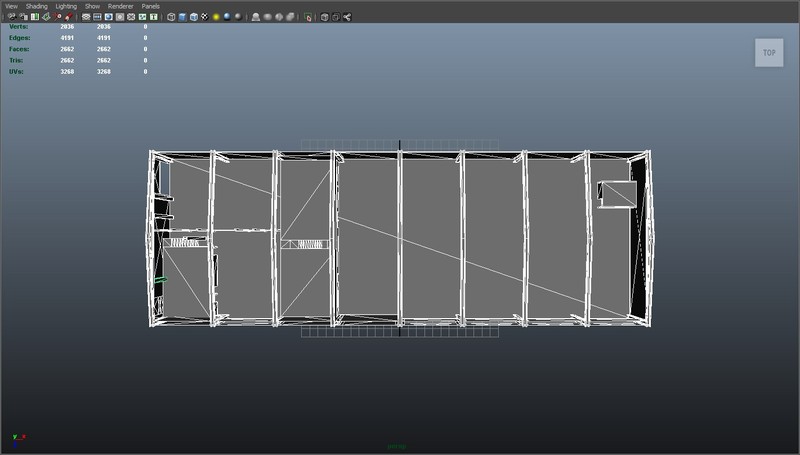Click the Select Camera icon
This screenshot has height=455, width=800.
pos(9,17)
